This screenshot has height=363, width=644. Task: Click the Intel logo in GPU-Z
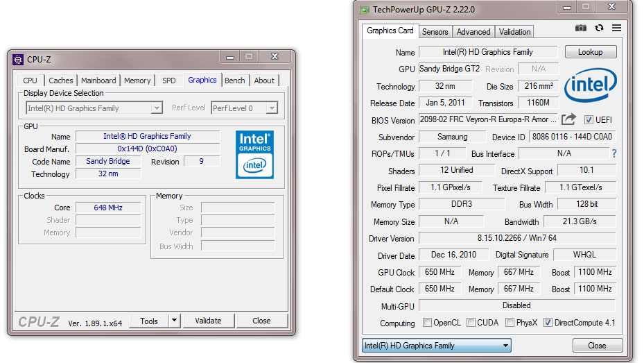click(590, 85)
